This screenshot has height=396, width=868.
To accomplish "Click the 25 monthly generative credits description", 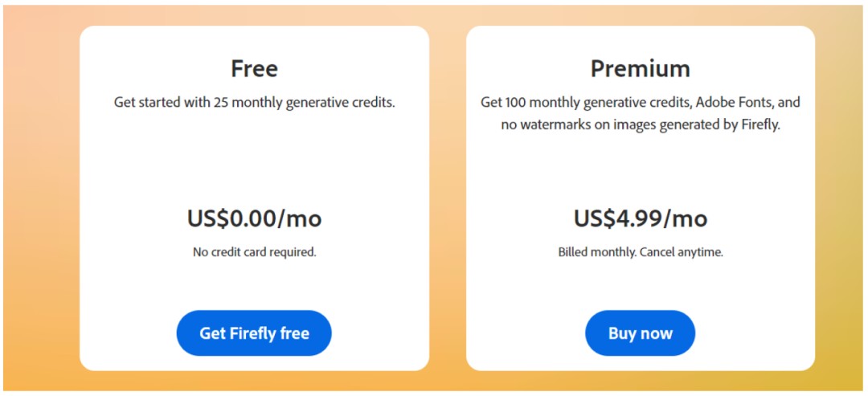I will click(254, 103).
